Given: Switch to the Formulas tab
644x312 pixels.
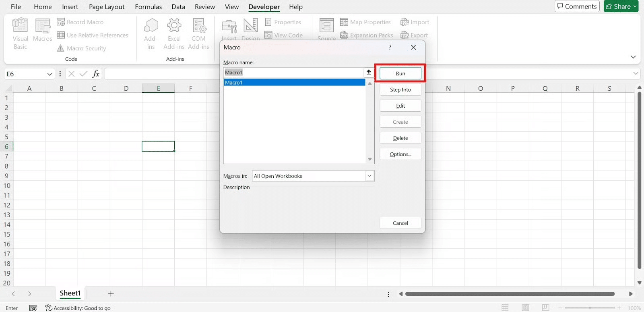Looking at the screenshot, I should (148, 7).
